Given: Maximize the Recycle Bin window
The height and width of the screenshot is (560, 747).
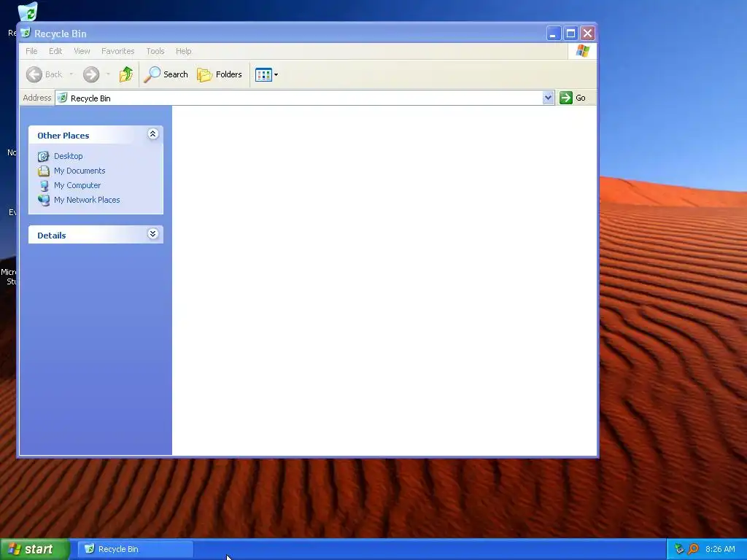Looking at the screenshot, I should (x=570, y=34).
